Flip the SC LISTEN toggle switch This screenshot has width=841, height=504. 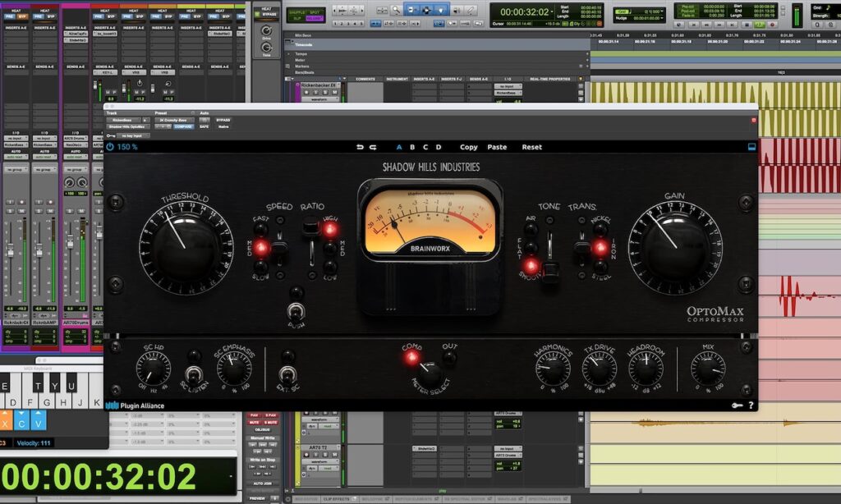pos(194,373)
